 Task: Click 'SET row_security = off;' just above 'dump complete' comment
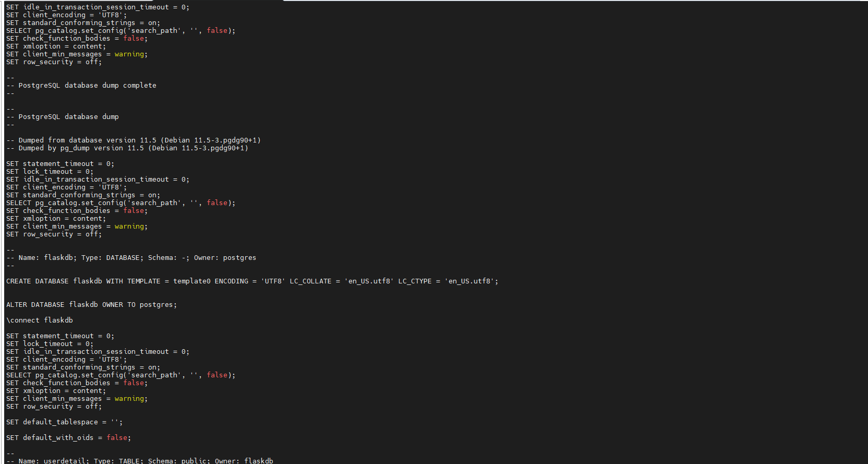coord(54,62)
